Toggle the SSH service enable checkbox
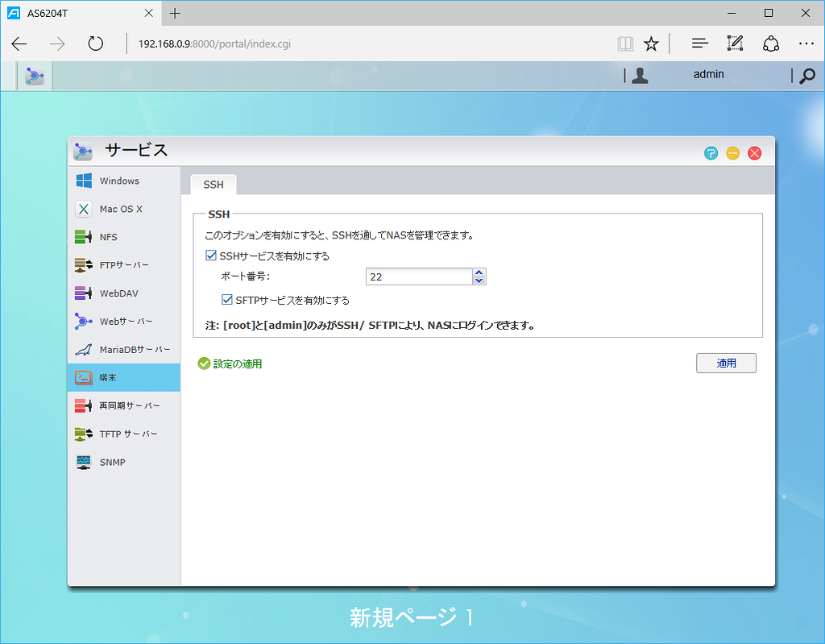This screenshot has width=825, height=644. click(x=210, y=254)
